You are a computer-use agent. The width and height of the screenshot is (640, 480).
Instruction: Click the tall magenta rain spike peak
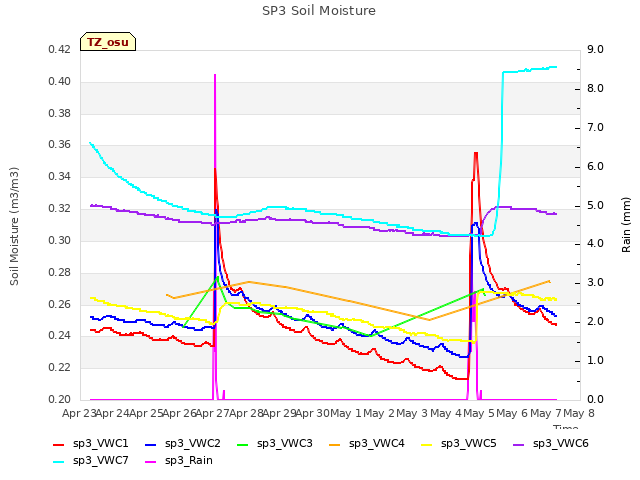pyautogui.click(x=215, y=76)
